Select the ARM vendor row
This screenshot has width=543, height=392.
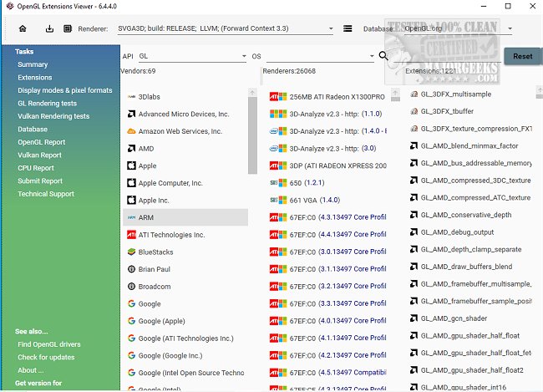pos(185,217)
